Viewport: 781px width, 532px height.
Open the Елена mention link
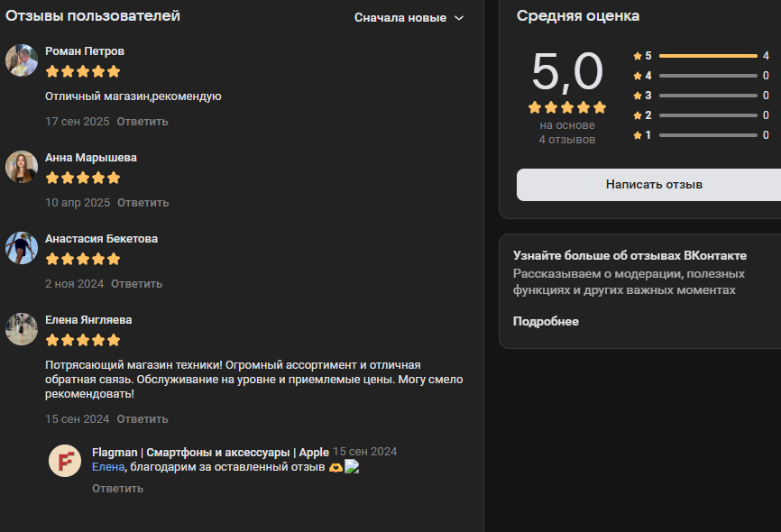tap(108, 467)
